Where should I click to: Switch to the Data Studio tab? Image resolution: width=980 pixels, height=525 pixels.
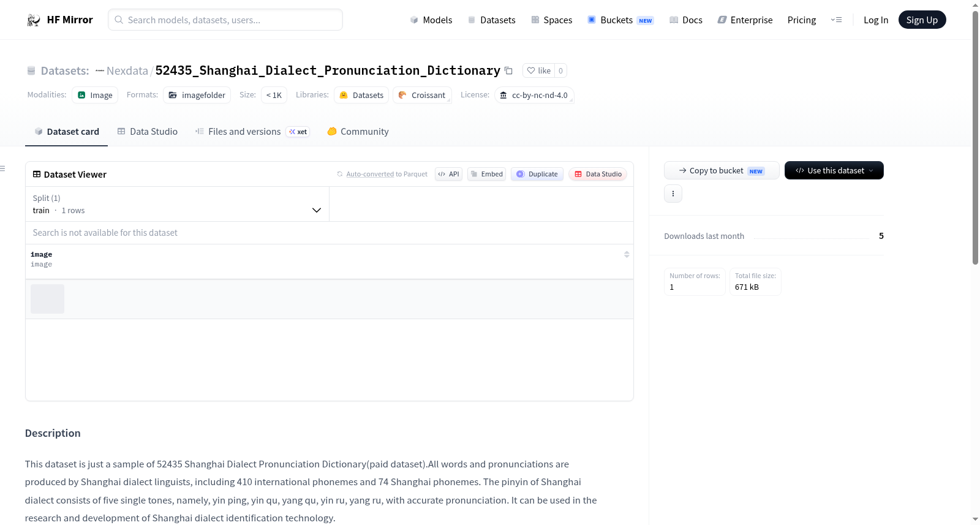click(x=147, y=131)
